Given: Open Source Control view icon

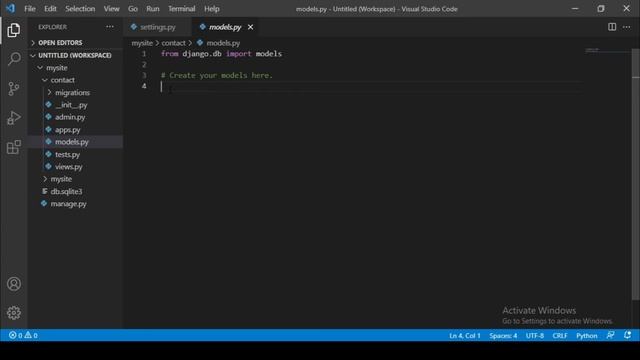Looking at the screenshot, I should coord(13,89).
